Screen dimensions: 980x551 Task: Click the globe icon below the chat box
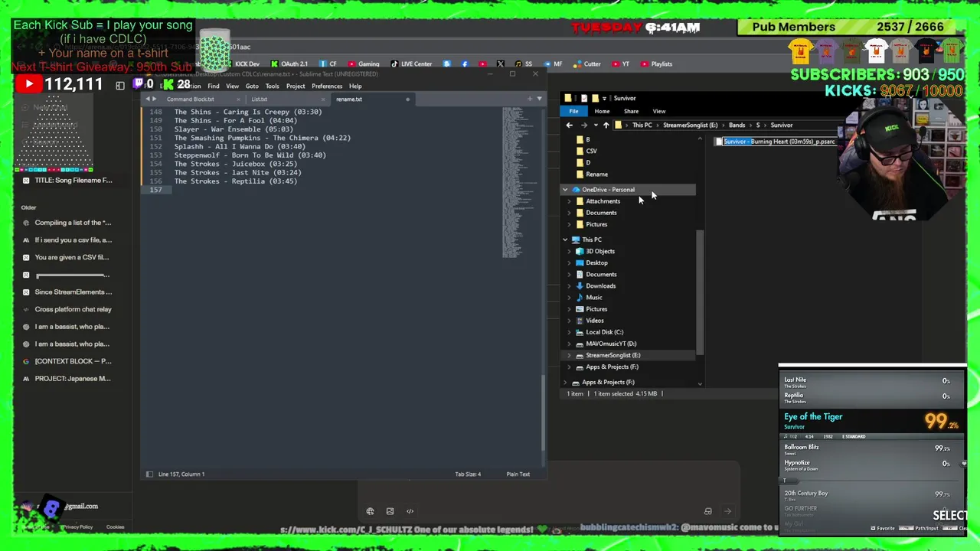tap(370, 511)
